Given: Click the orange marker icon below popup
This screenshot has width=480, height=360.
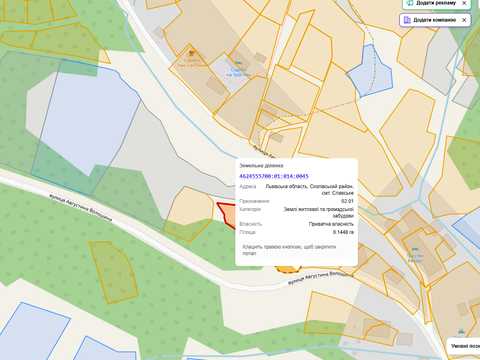Looking at the screenshot, I should (288, 269).
